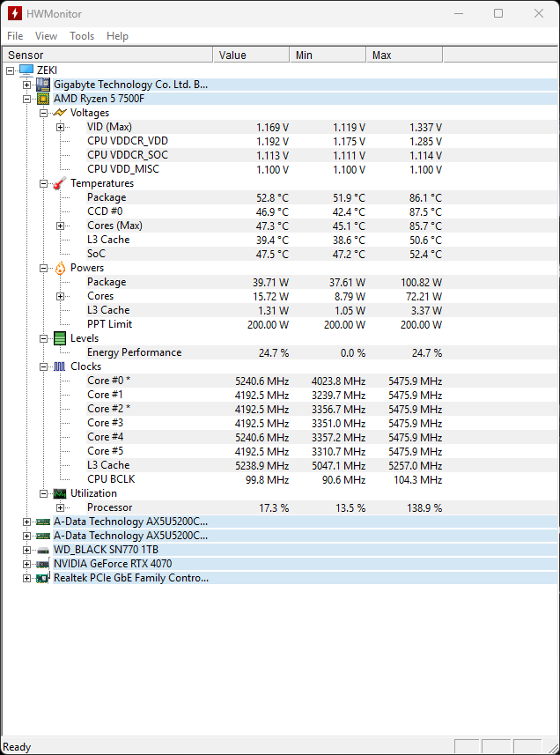Expand the VID (Max) entry
The width and height of the screenshot is (560, 755).
click(x=60, y=127)
